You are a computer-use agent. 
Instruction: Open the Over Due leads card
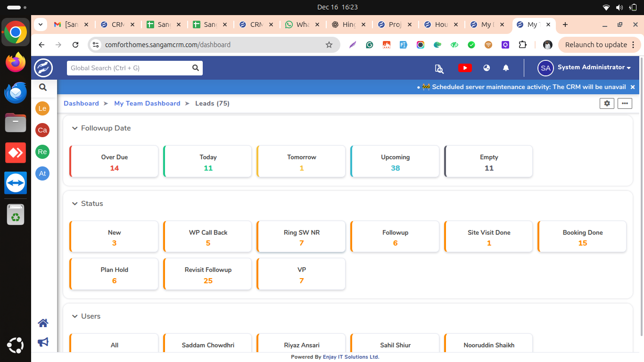(x=114, y=162)
